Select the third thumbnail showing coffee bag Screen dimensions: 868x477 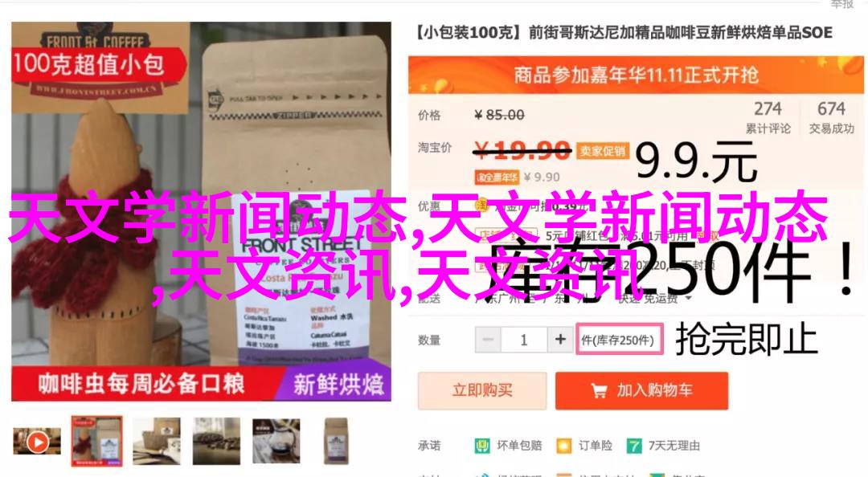pyautogui.click(x=157, y=441)
